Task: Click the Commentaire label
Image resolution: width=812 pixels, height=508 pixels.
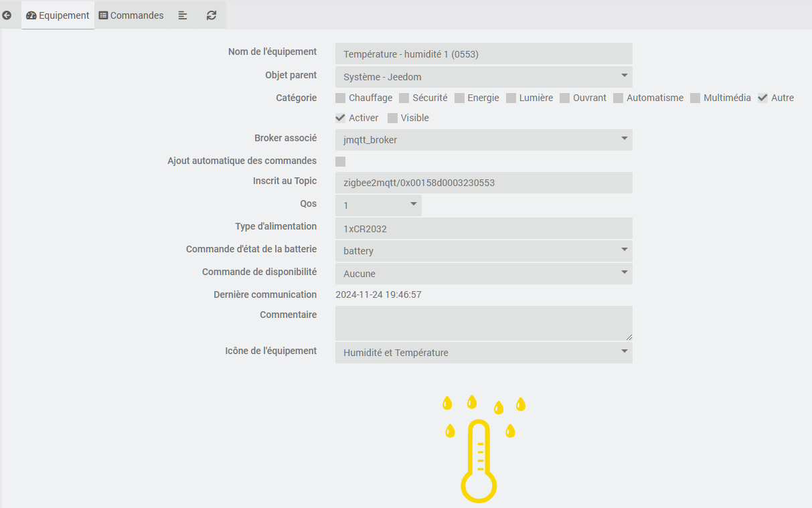Action: click(x=289, y=315)
